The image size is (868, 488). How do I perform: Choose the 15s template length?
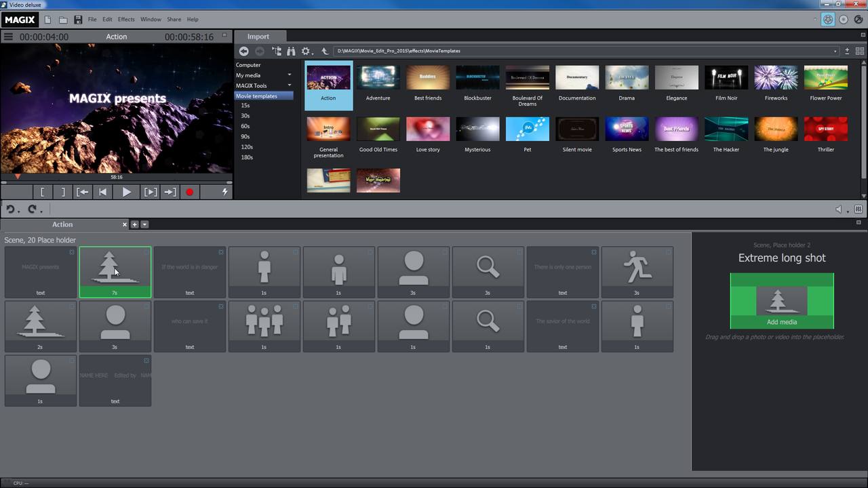(x=245, y=106)
